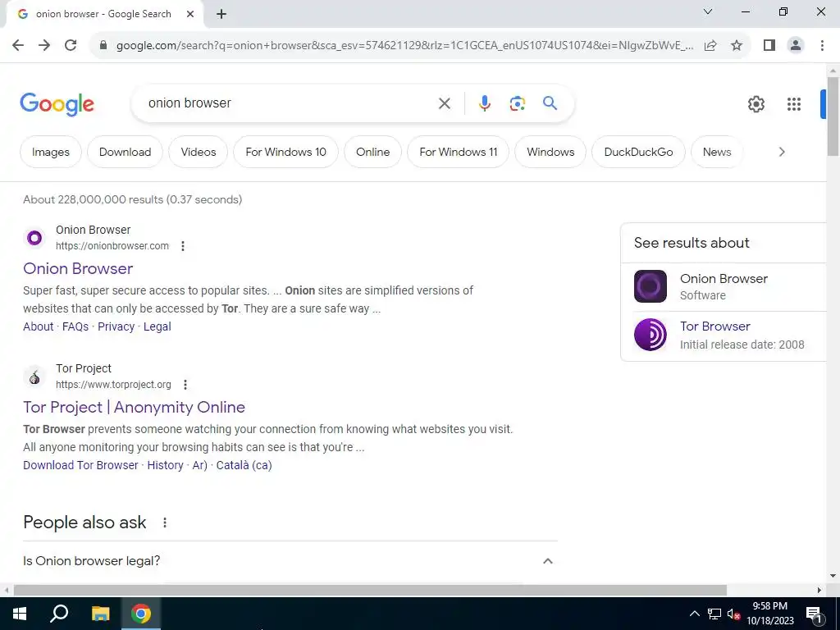The height and width of the screenshot is (630, 840).
Task: Clear the search box text
Action: click(x=444, y=103)
